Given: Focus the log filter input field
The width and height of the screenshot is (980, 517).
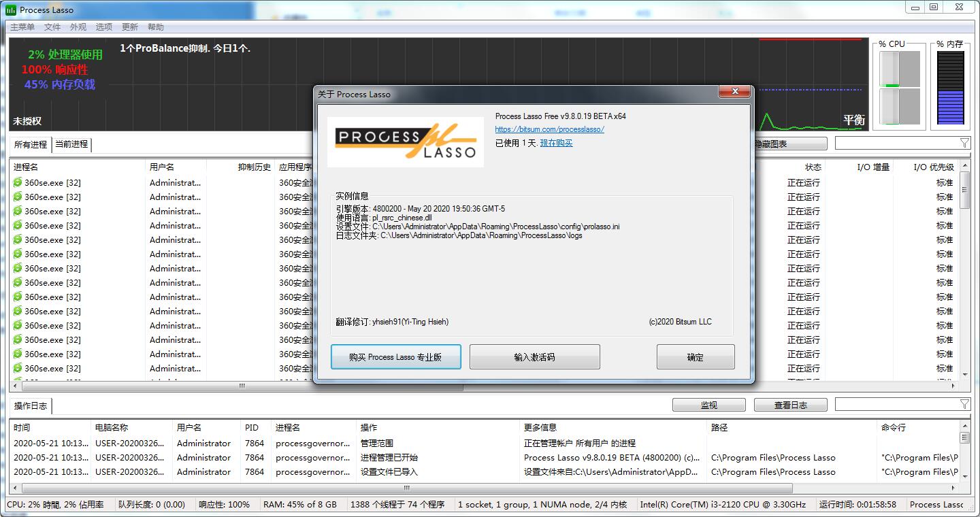Looking at the screenshot, I should point(897,404).
